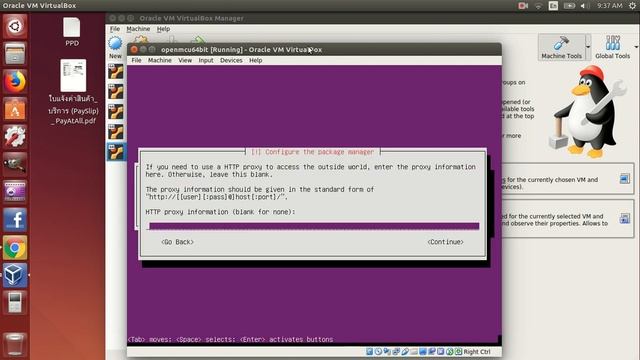The image size is (640, 360).
Task: Open the sound volume indicator
Action: pyautogui.click(x=585, y=6)
